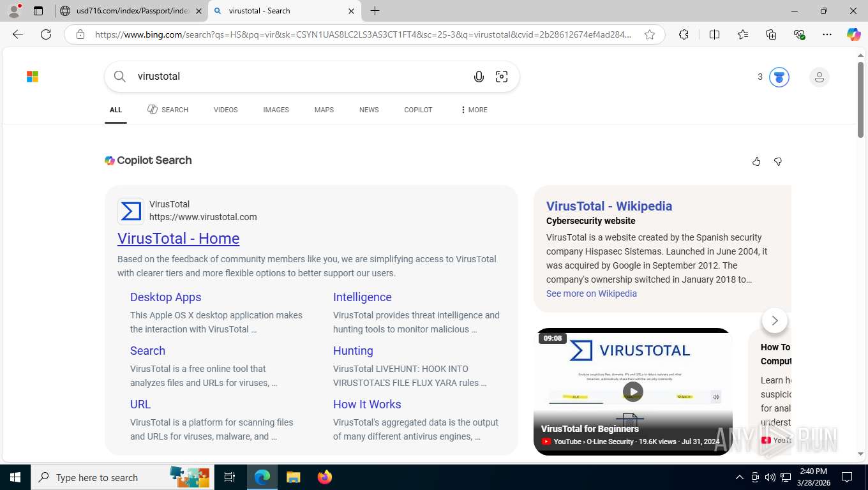Close the virustotal - Search tab
The width and height of the screenshot is (868, 490).
click(351, 11)
